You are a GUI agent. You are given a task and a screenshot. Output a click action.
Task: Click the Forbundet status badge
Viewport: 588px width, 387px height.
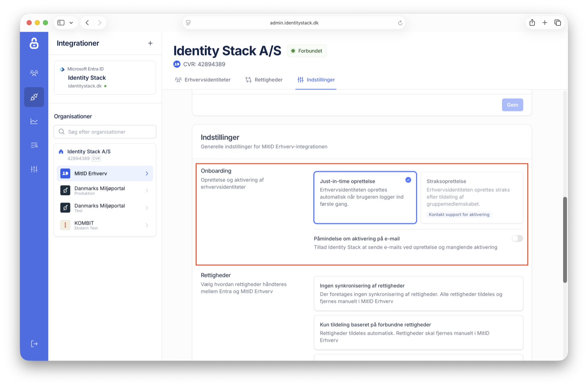click(306, 51)
